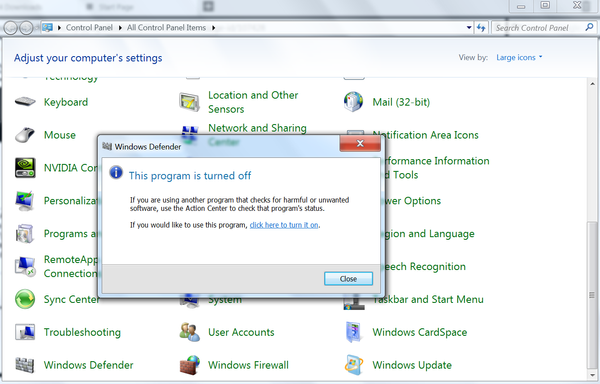Screen dimensions: 600x384
Task: Click 'This program is turned off' heading
Action: tap(190, 176)
